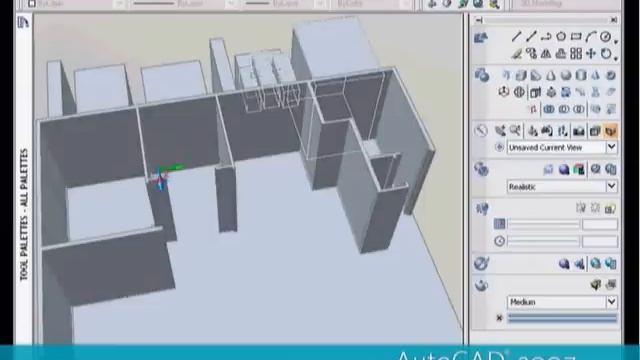Image resolution: width=640 pixels, height=360 pixels.
Task: Click the brightness value input field
Action: (600, 224)
